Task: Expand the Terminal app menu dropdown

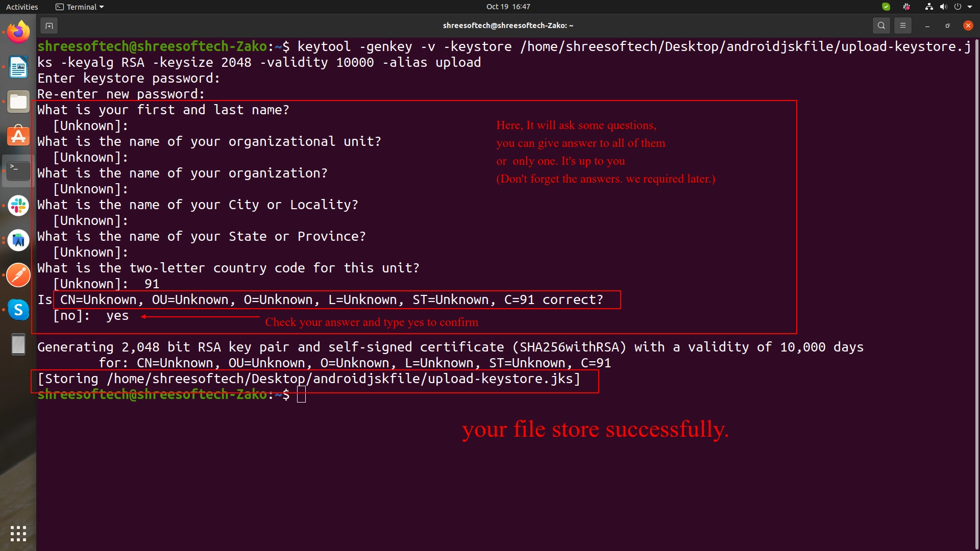Action: (80, 7)
